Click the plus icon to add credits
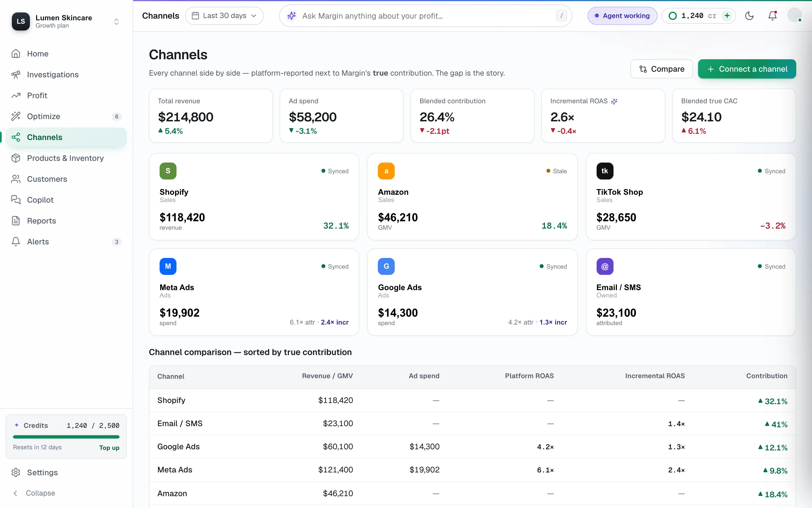This screenshot has width=812, height=508. click(x=727, y=16)
